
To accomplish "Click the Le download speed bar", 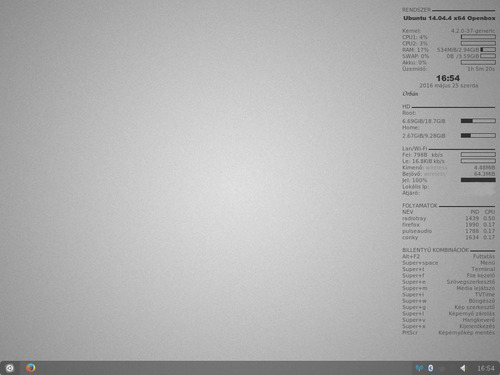I will click(478, 161).
